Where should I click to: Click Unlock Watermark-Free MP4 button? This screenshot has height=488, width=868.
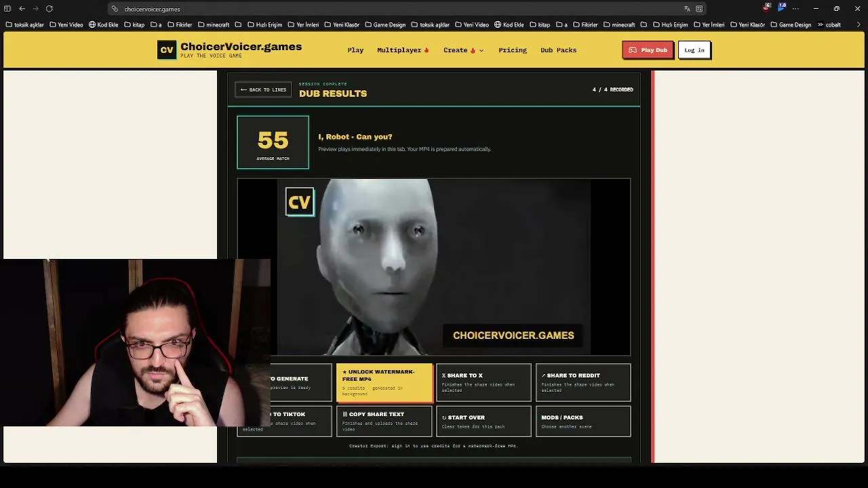point(384,383)
